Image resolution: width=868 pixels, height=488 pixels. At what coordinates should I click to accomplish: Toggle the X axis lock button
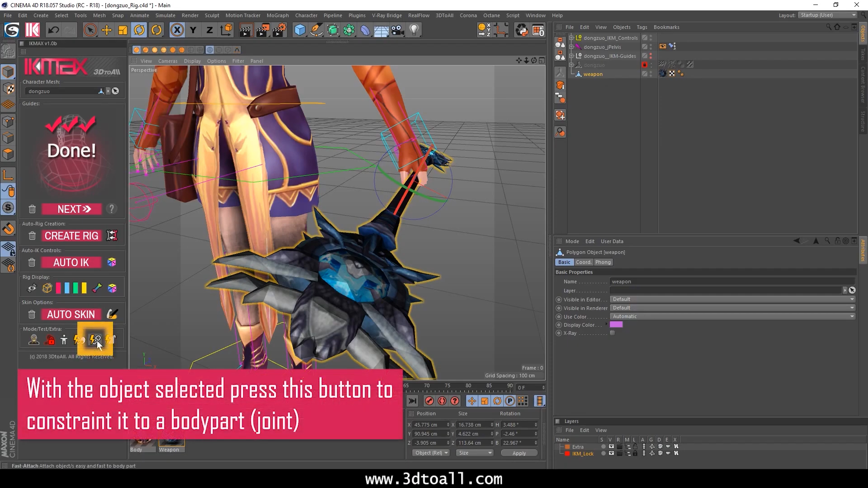177,30
